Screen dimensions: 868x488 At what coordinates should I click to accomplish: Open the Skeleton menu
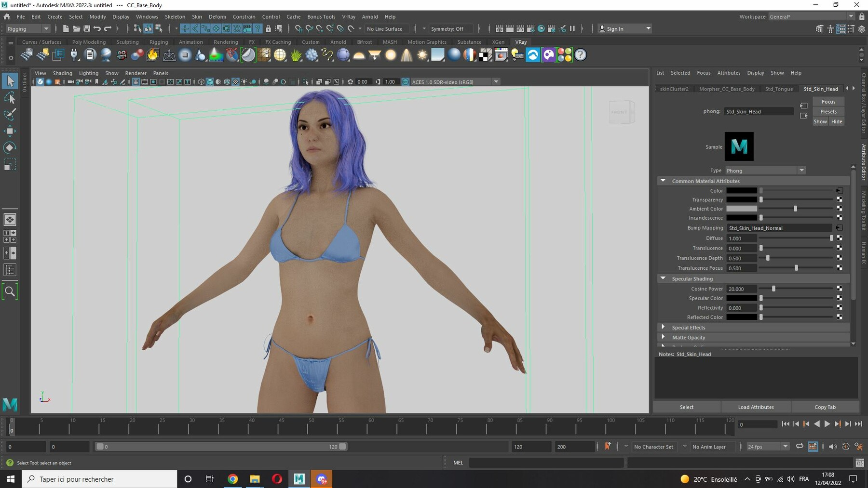(x=175, y=16)
